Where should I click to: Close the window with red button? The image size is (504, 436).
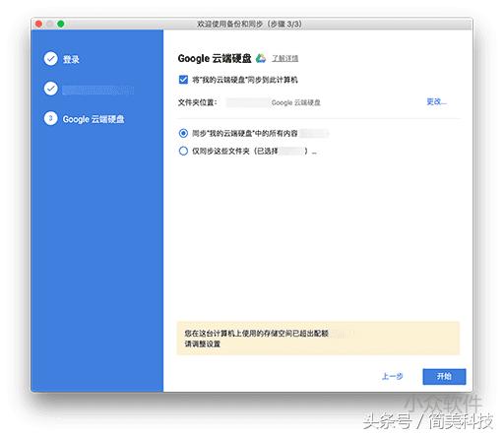pos(38,24)
